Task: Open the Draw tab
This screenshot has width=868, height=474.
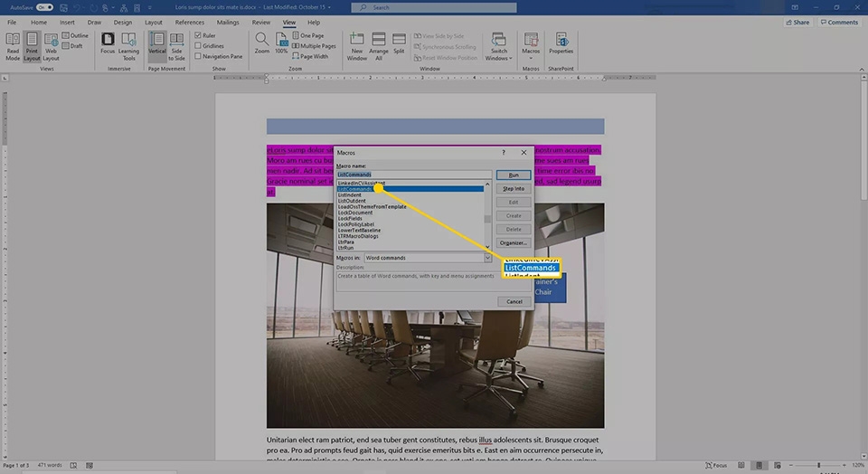Action: point(94,22)
